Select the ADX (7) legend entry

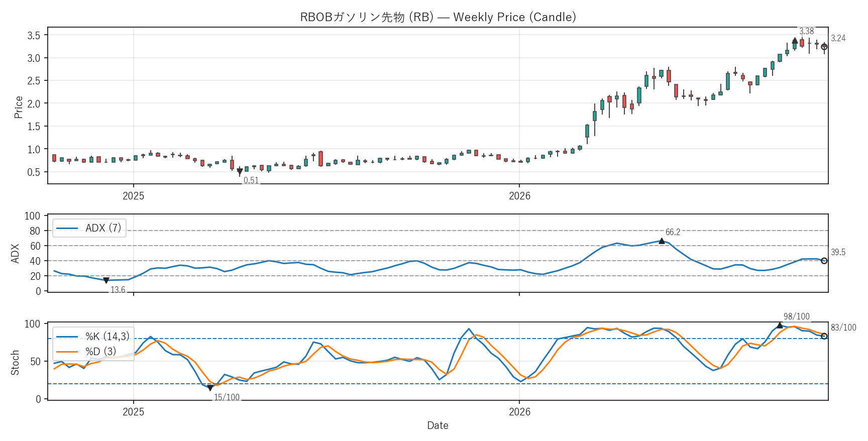(x=89, y=228)
